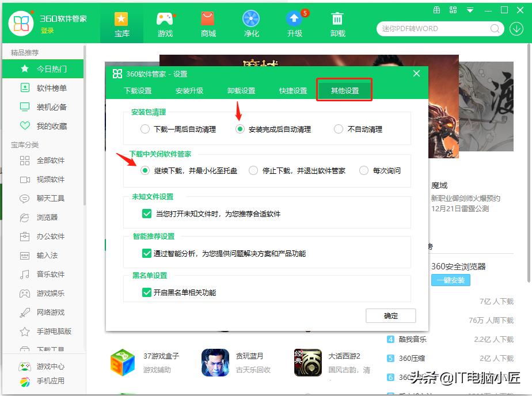Select the 不自动清理 radio option
532x396 pixels.
point(339,129)
